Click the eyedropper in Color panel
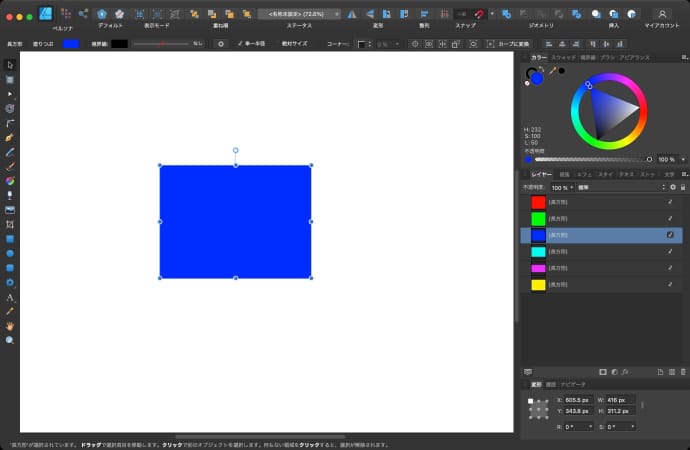690x450 pixels. click(x=553, y=70)
